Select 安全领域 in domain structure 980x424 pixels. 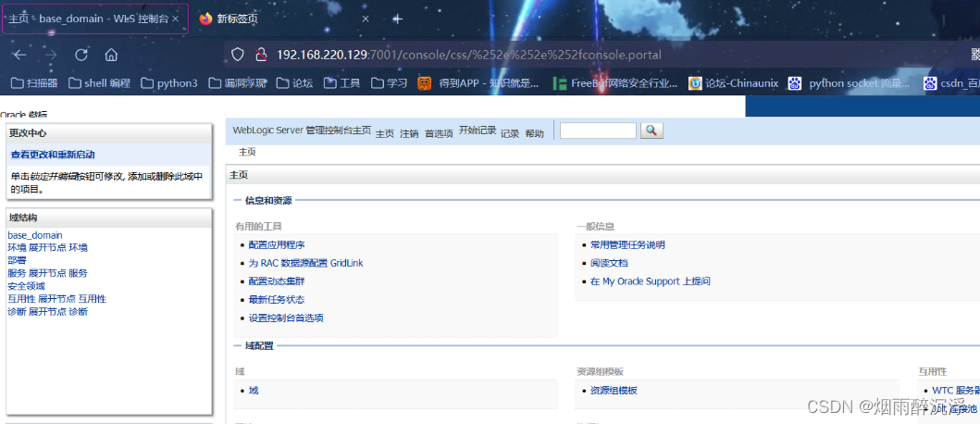tap(26, 286)
